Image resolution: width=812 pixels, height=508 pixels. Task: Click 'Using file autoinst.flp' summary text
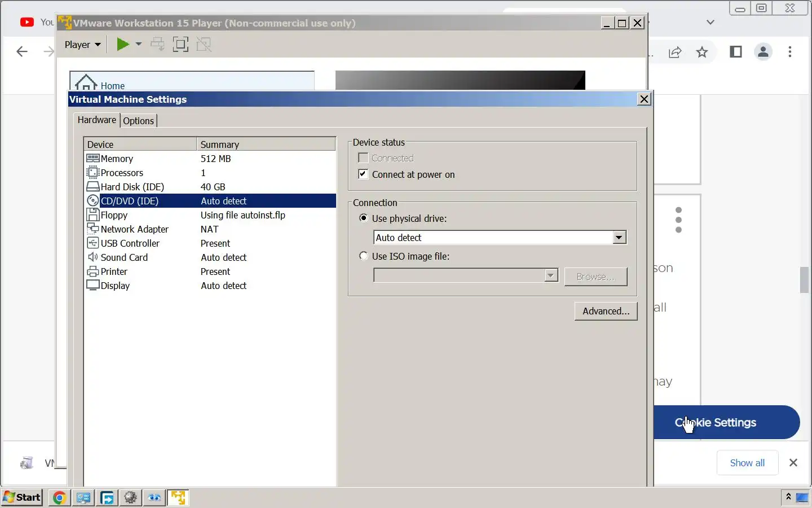(243, 215)
